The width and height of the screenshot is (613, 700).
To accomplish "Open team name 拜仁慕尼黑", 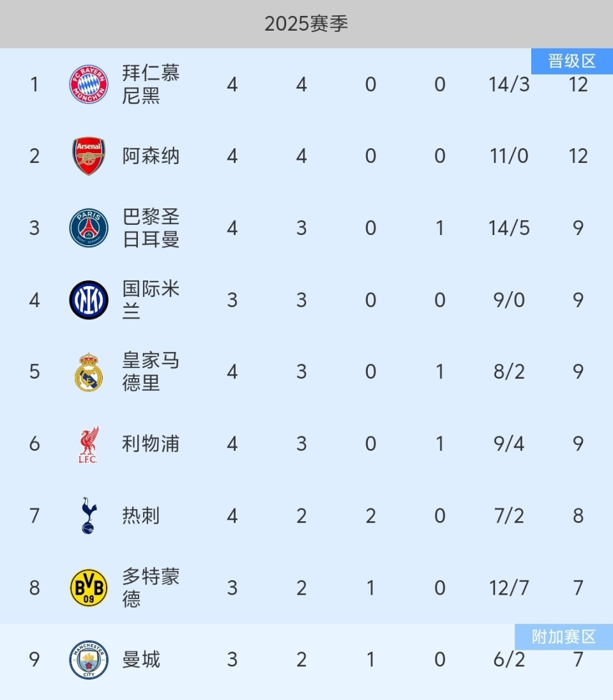I will 151,84.
